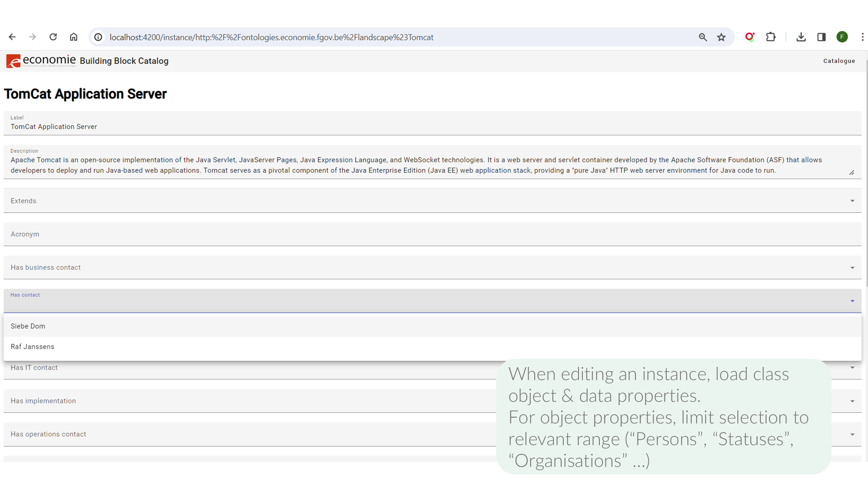The height and width of the screenshot is (488, 868).
Task: Choose Raf Janssens option
Action: coord(33,347)
